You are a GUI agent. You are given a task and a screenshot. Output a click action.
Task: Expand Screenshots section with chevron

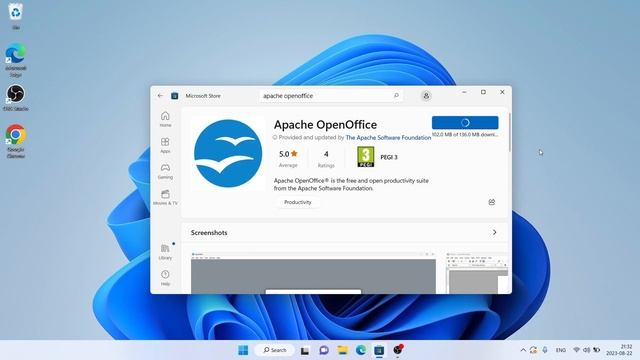494,232
